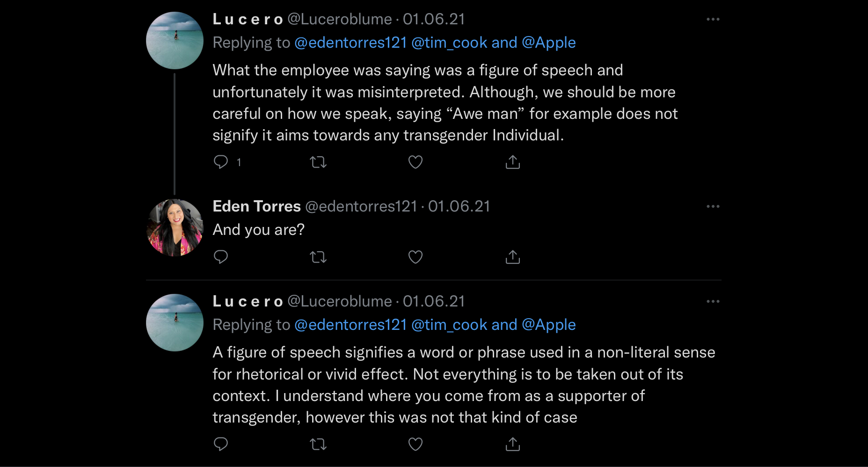Open more options on first Lucero tweet
The height and width of the screenshot is (467, 868).
713,19
